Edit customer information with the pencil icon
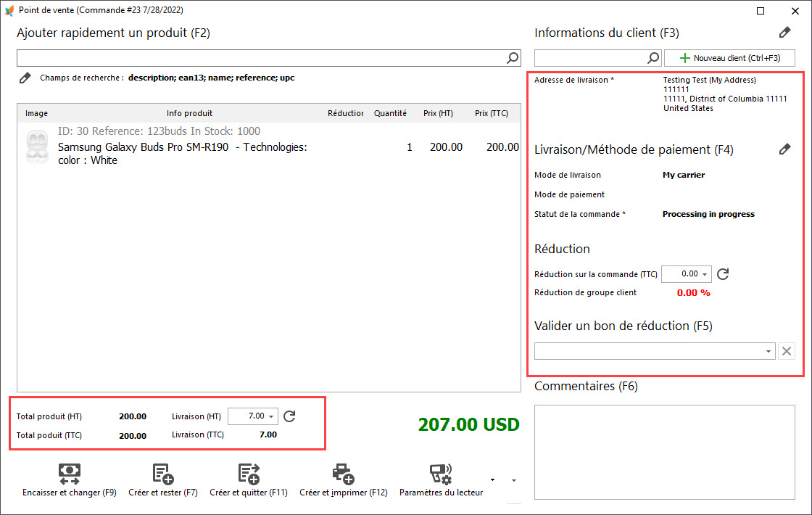Viewport: 812px width, 515px height. (784, 33)
